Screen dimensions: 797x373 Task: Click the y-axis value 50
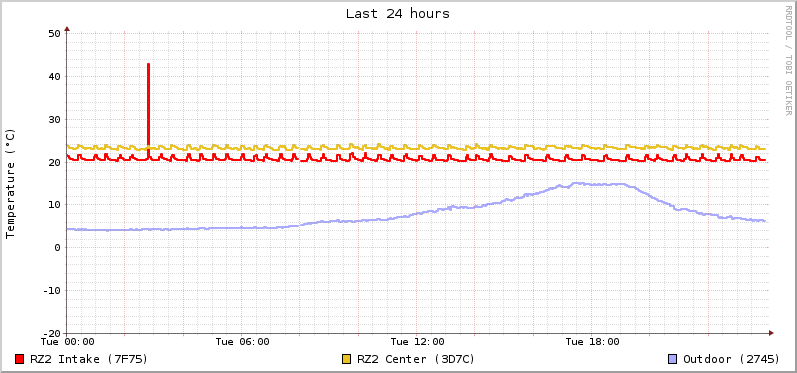point(55,34)
